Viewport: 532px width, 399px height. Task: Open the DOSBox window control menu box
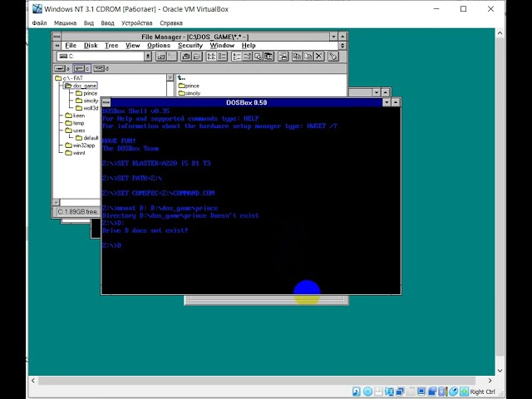106,102
